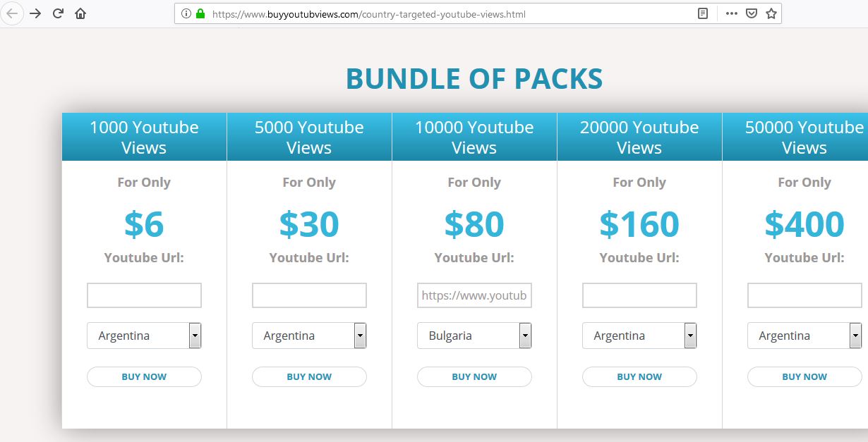Click the $30 price text
This screenshot has width=868, height=442.
[309, 223]
